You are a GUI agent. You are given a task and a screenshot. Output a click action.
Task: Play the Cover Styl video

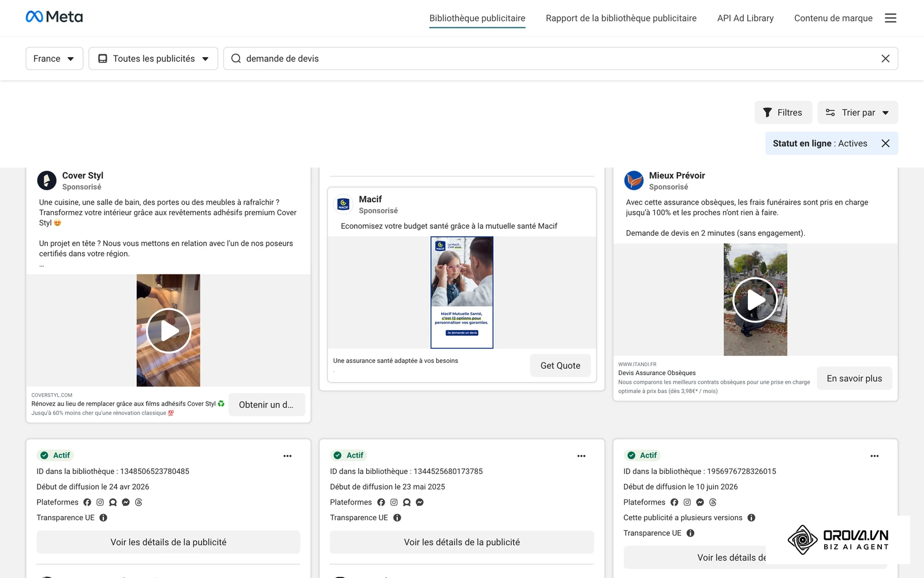click(169, 331)
